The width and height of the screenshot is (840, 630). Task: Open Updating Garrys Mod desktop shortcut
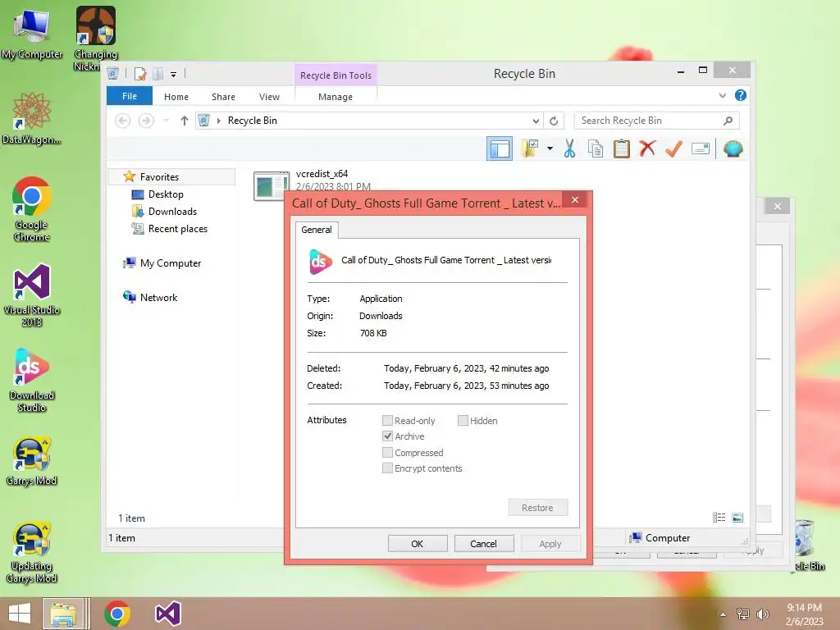point(32,552)
